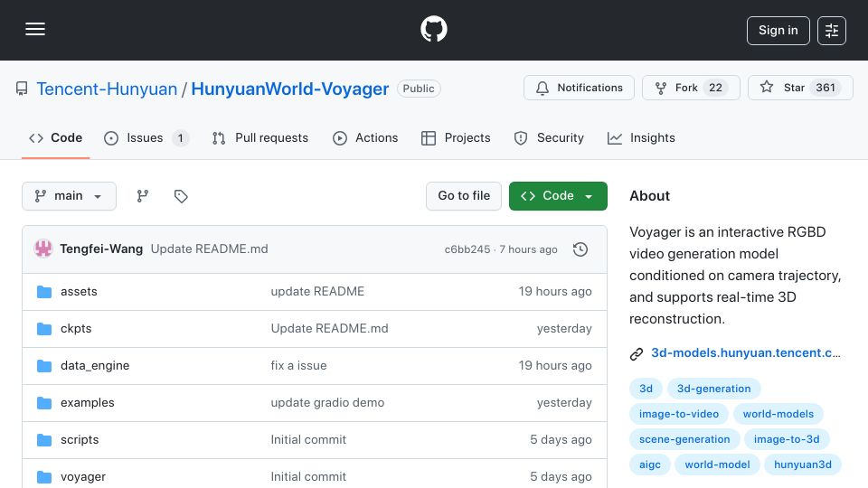Open HunyuanWorld-Voyager repository link
Screen dimensions: 868x488
(290, 89)
